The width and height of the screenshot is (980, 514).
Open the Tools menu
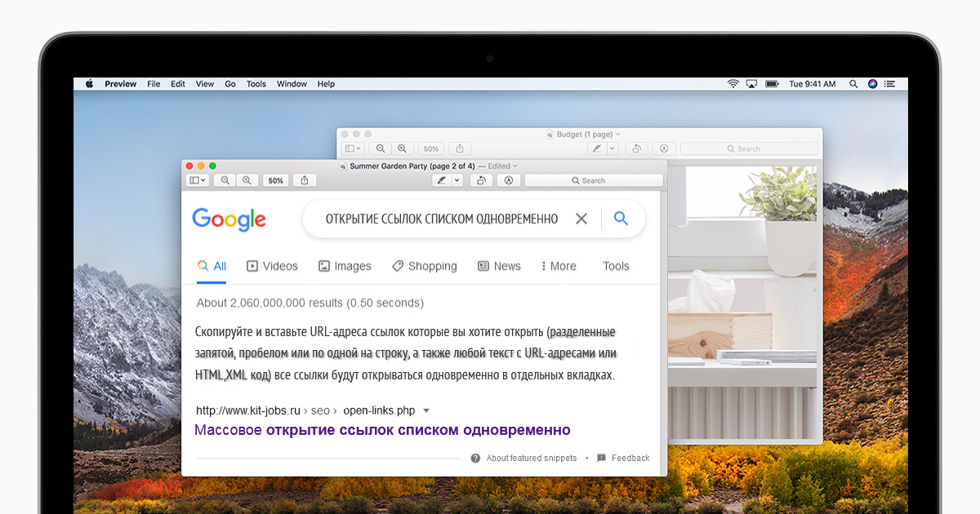tap(256, 84)
